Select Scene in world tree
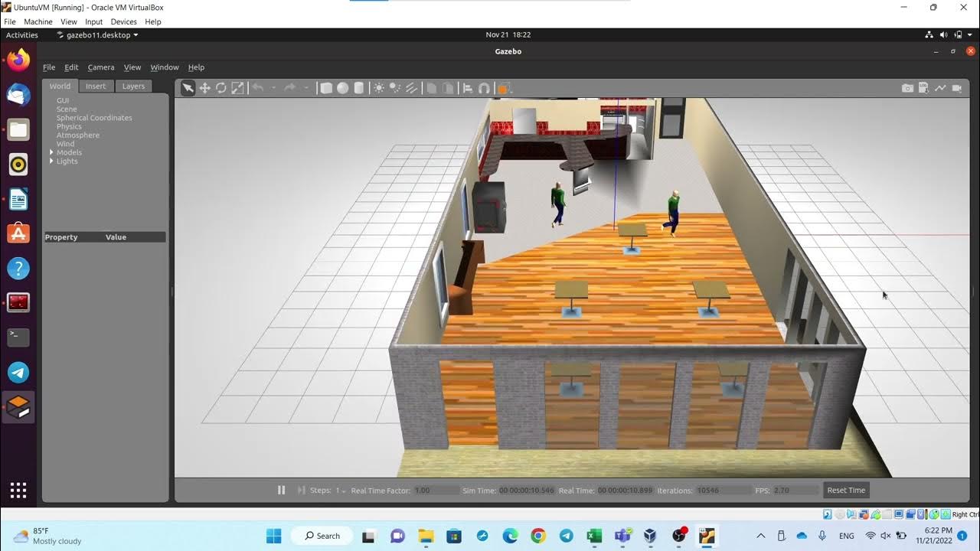Image resolution: width=980 pixels, height=551 pixels. 67,109
